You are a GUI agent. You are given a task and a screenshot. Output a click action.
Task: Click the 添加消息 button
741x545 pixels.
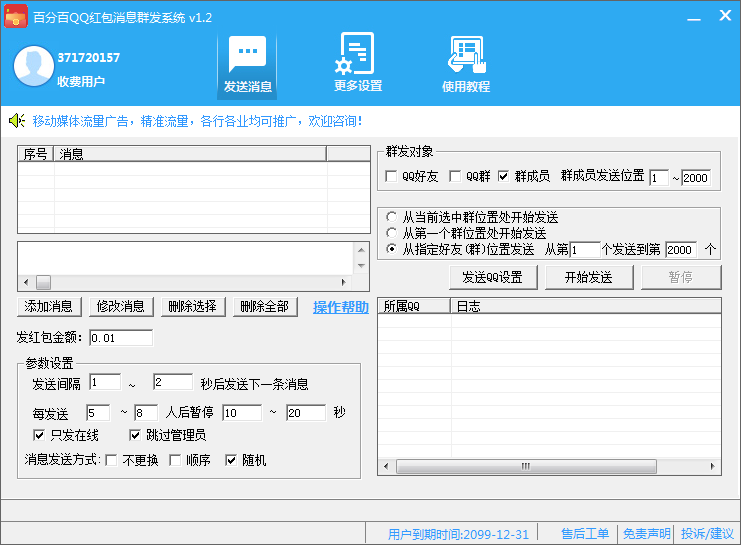49,307
